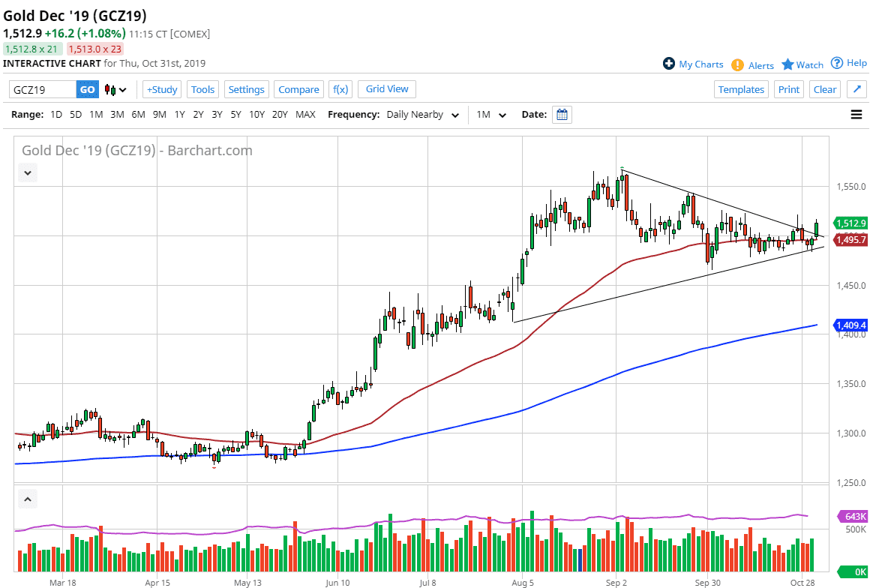This screenshot has height=588, width=882.
Task: Click the Alerts warning icon
Action: point(738,65)
